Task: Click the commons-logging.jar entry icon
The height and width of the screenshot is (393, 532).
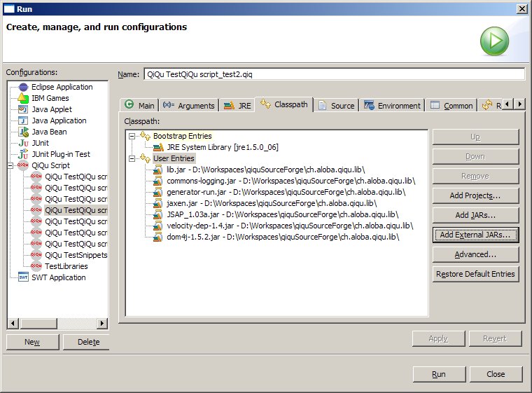Action: click(x=157, y=181)
